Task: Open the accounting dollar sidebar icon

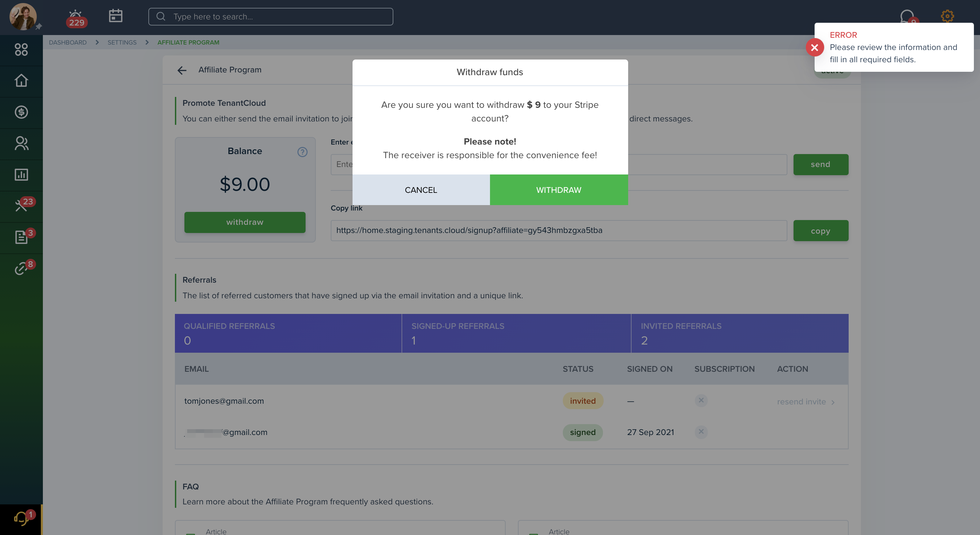Action: click(21, 112)
